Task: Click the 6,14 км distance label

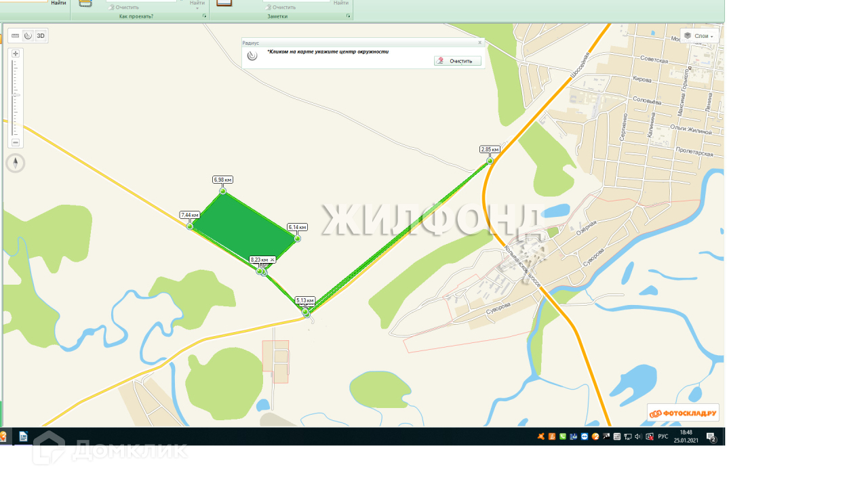Action: click(x=297, y=227)
